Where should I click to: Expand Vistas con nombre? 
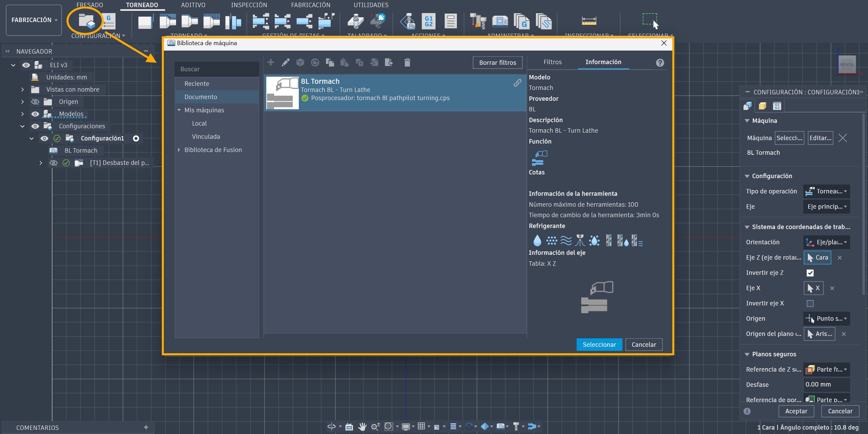click(22, 89)
